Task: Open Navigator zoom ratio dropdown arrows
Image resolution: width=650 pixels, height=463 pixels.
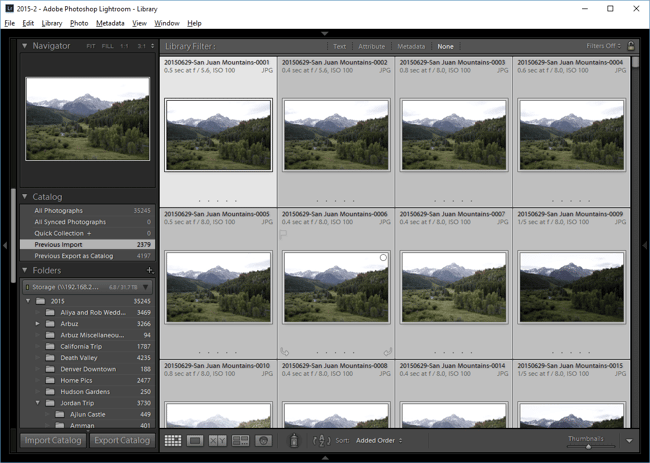Action: 153,46
